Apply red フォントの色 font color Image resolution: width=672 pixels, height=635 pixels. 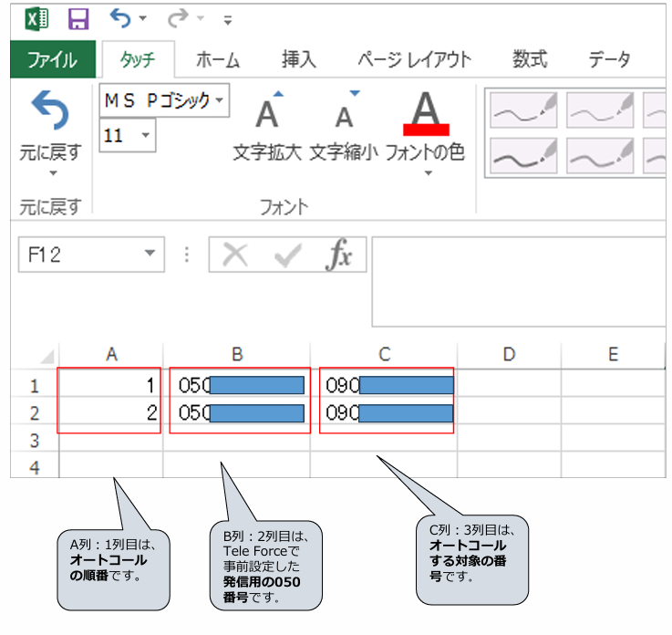[x=426, y=126]
